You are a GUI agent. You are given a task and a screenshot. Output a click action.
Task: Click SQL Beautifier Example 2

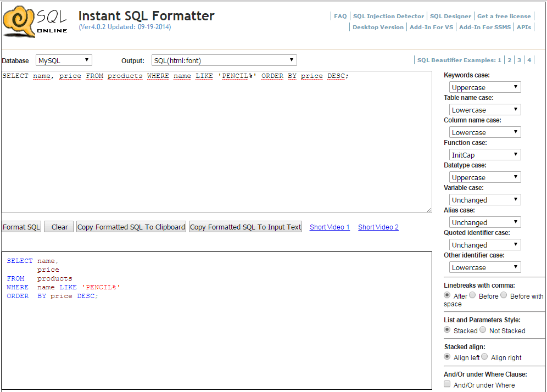point(509,60)
